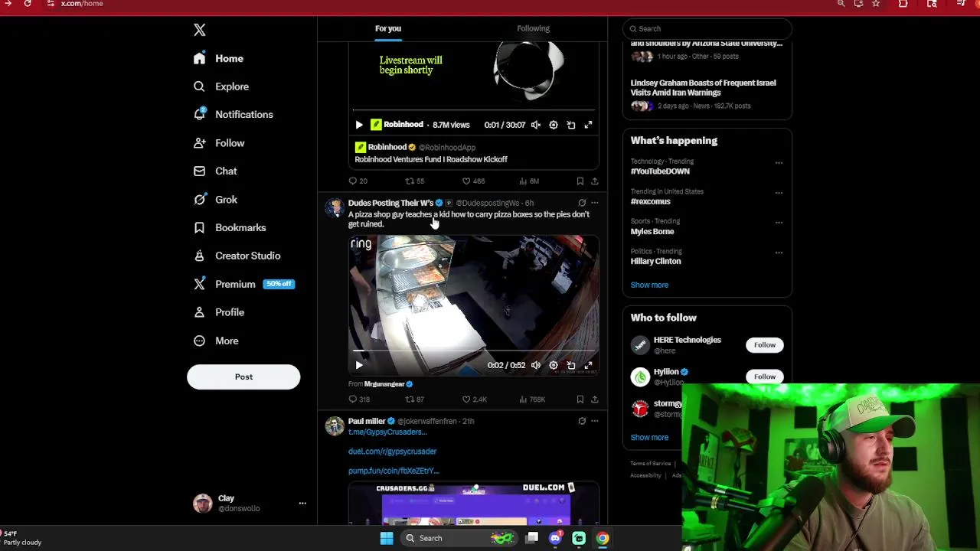Screen dimensions: 980x551
Task: Open Discord from the taskbar
Action: tap(555, 538)
